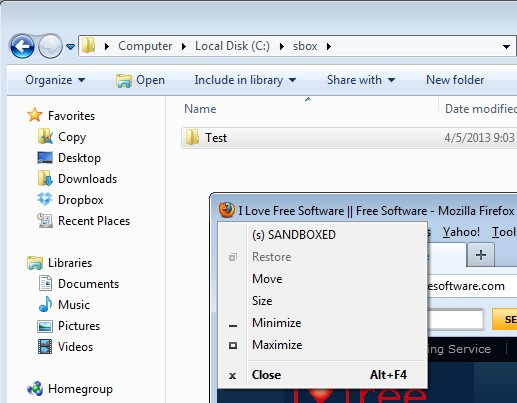Select the Videos filmstrip icon
Image resolution: width=517 pixels, height=403 pixels.
(x=45, y=346)
